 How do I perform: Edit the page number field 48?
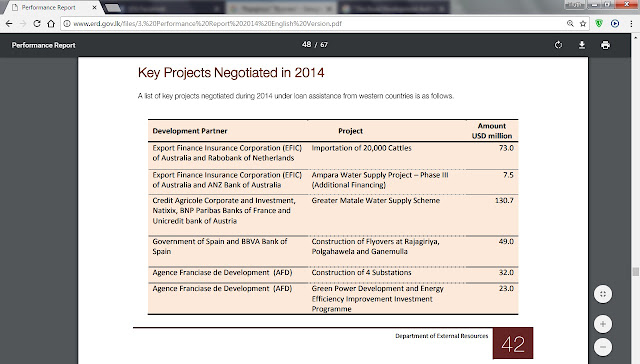307,44
